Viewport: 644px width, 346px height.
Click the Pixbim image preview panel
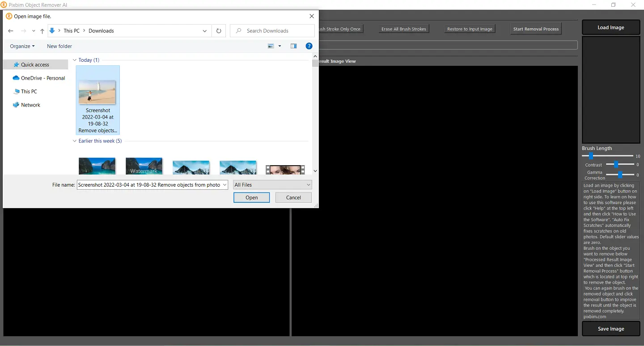pyautogui.click(x=611, y=90)
